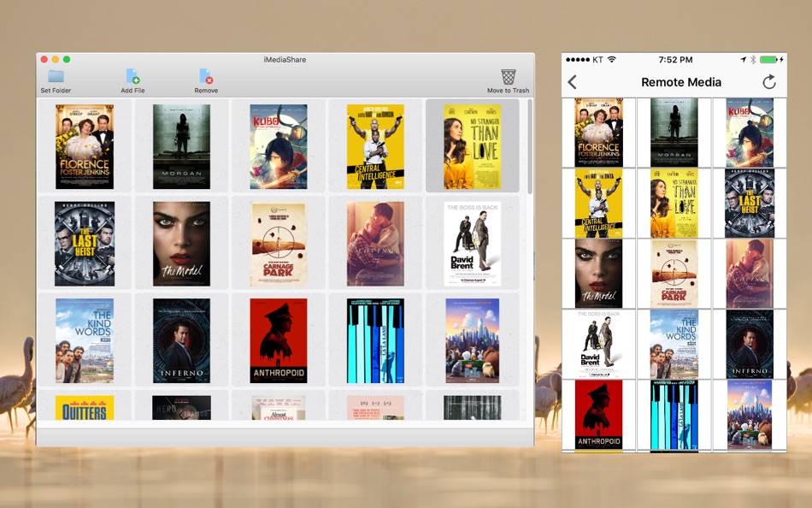This screenshot has height=508, width=812.
Task: Select the Morgan poster in iMediaShare window
Action: tap(182, 147)
